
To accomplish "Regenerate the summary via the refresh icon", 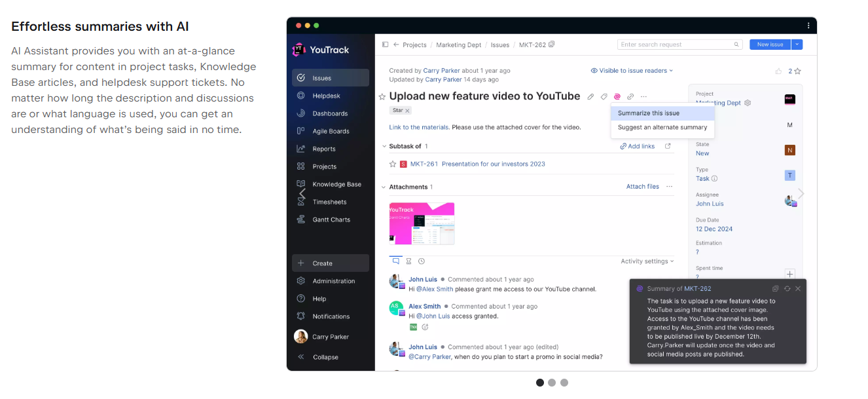I will 787,288.
